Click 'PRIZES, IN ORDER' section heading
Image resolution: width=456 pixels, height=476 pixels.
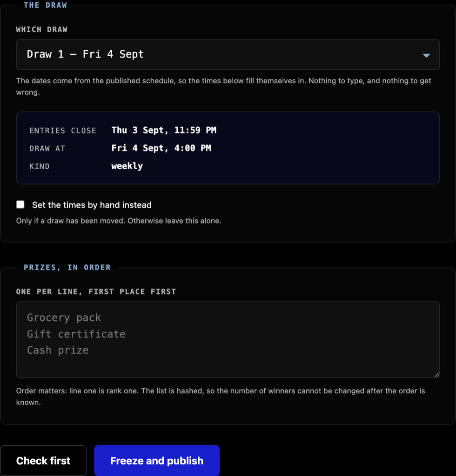point(67,267)
